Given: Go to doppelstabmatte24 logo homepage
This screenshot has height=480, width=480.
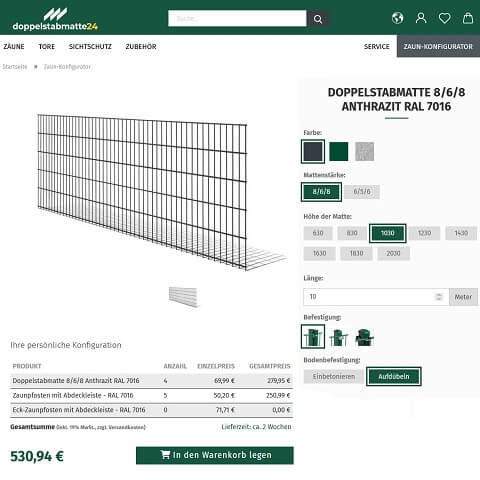Looking at the screenshot, I should click(x=55, y=19).
